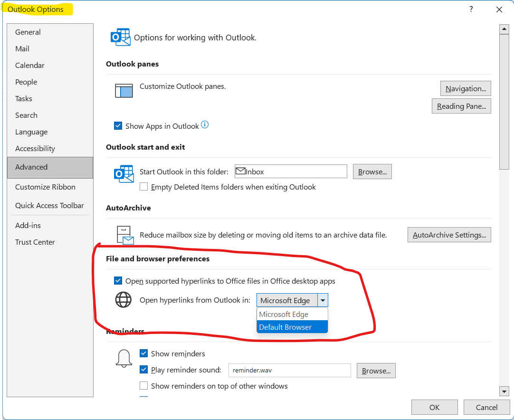Open the Trust Center category
This screenshot has width=514, height=420.
click(x=50, y=242)
